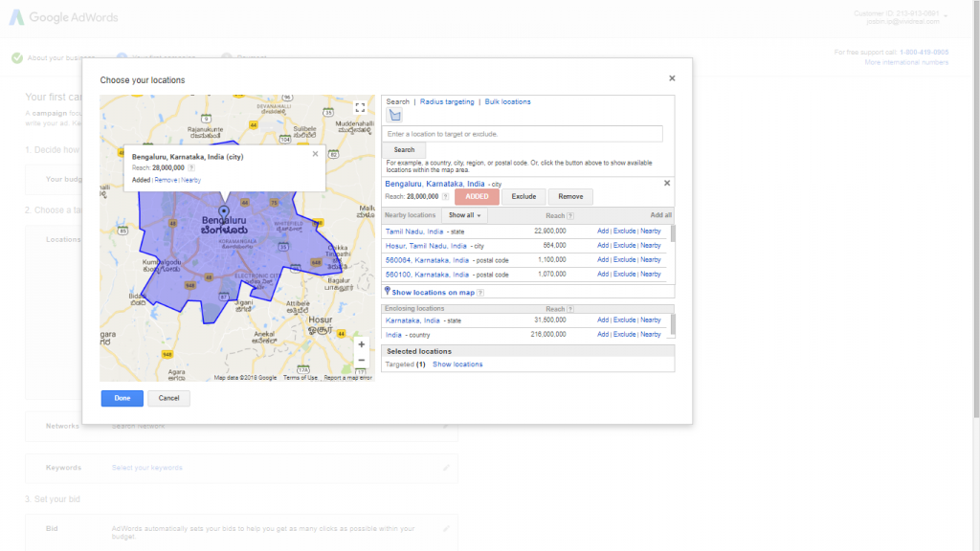This screenshot has width=980, height=551.
Task: Click the 1-800 support phone number
Action: pos(924,53)
